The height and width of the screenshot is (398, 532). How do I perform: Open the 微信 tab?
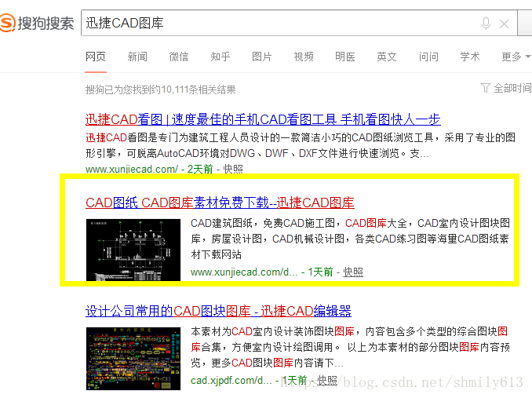179,57
